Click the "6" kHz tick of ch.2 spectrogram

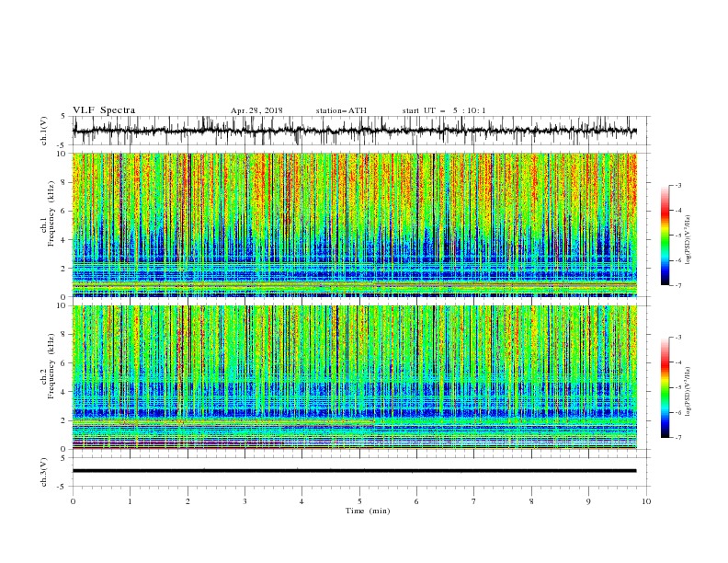pos(64,363)
